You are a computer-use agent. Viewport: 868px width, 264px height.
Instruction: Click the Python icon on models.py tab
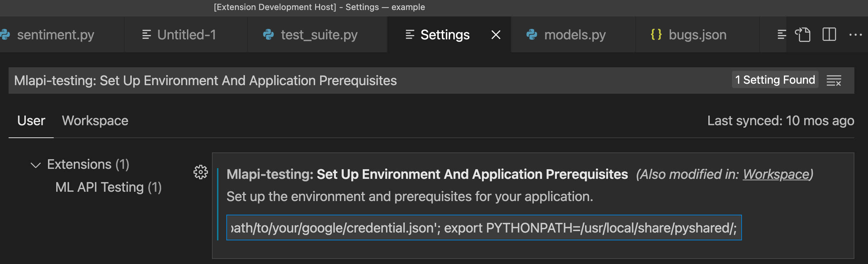(x=532, y=35)
